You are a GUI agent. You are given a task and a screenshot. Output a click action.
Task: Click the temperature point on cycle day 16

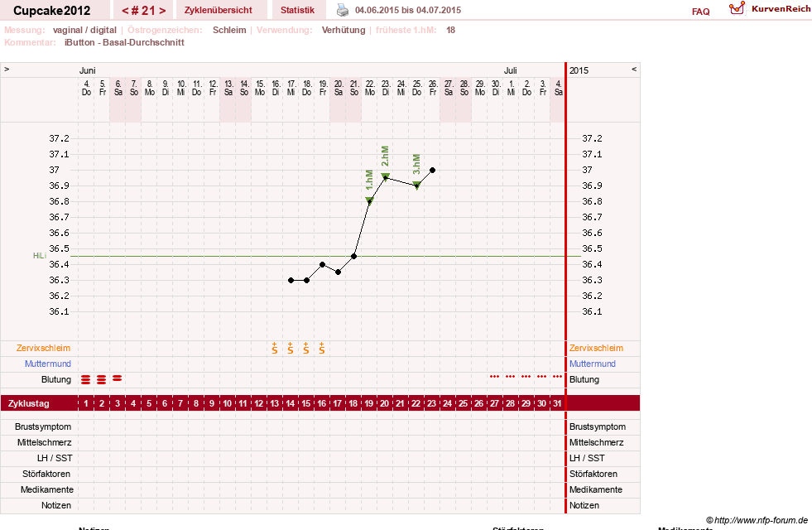[x=322, y=265]
